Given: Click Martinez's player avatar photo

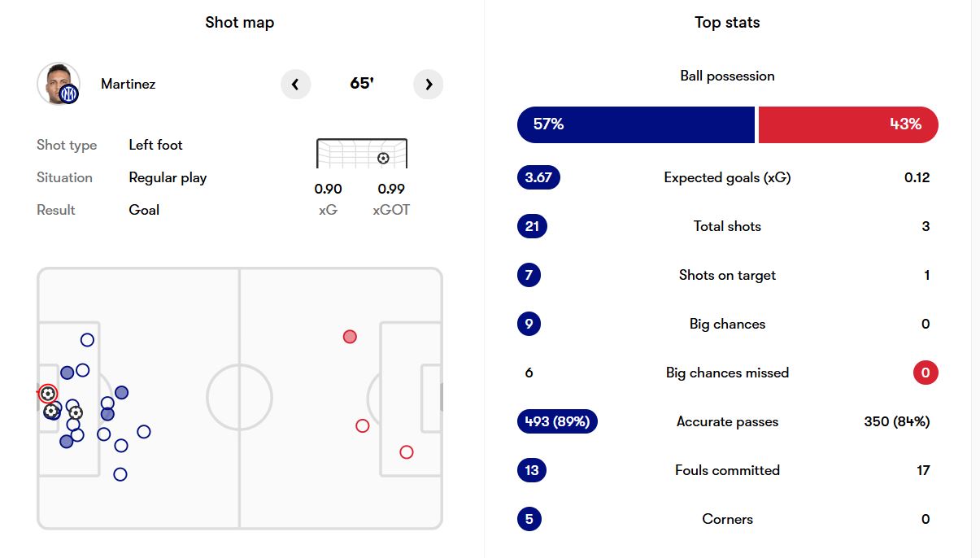Looking at the screenshot, I should coord(58,84).
